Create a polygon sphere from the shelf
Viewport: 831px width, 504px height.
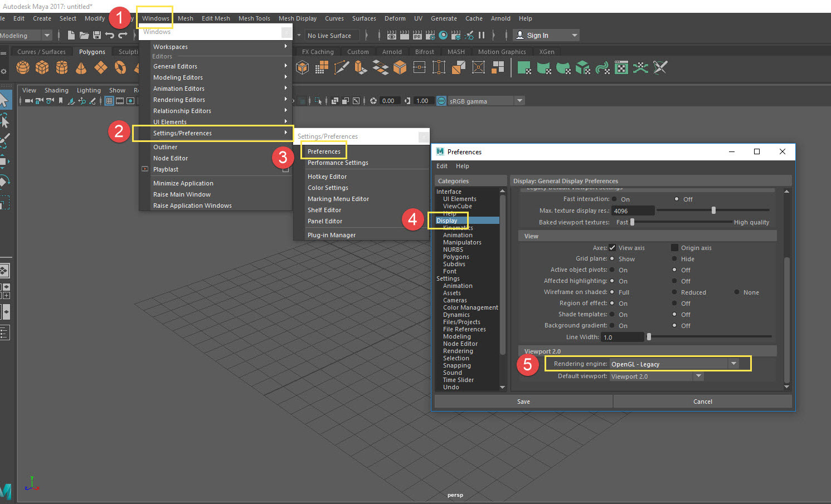click(x=22, y=67)
